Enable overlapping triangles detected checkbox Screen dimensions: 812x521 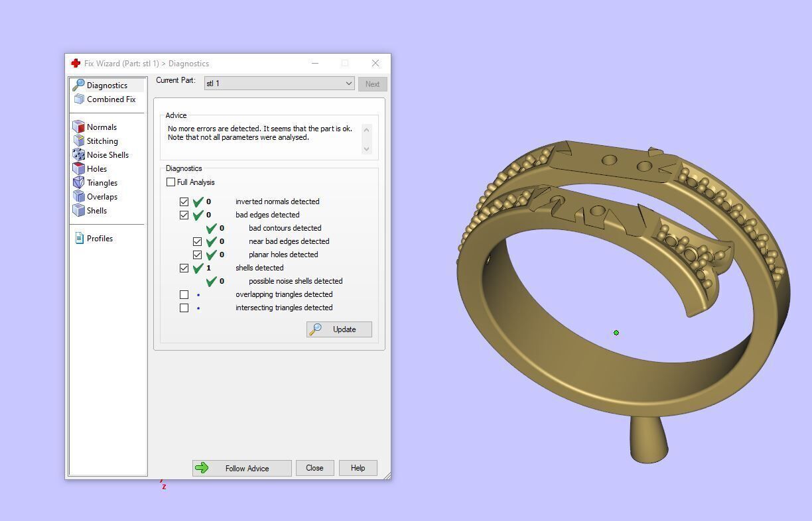click(x=184, y=294)
